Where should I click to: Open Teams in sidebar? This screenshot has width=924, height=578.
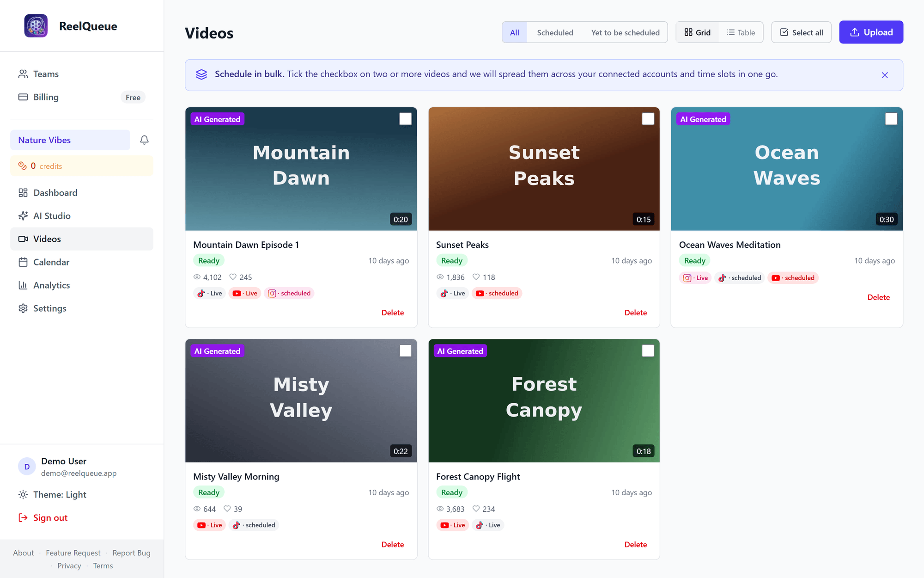point(82,74)
